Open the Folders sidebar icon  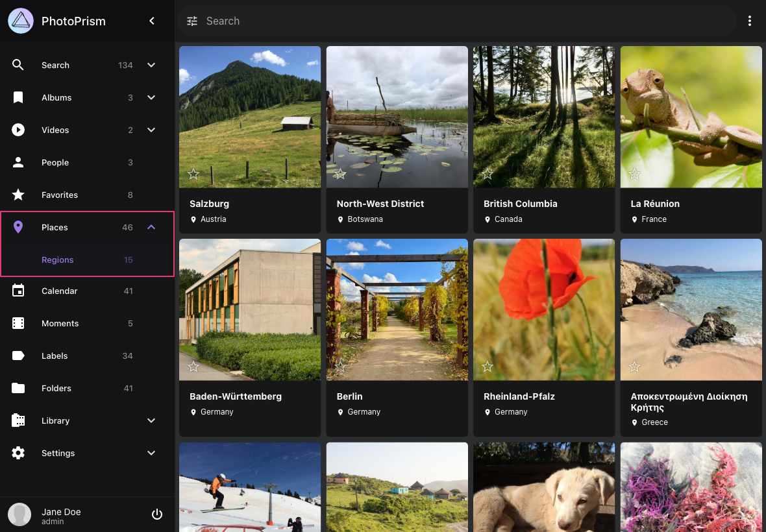(18, 388)
